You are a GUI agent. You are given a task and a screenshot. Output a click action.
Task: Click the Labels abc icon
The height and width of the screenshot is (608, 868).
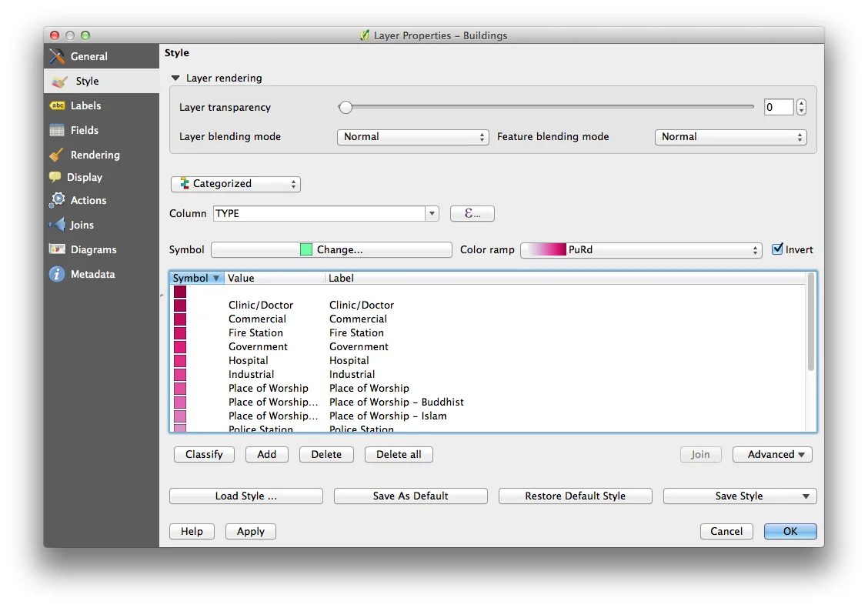pyautogui.click(x=58, y=105)
